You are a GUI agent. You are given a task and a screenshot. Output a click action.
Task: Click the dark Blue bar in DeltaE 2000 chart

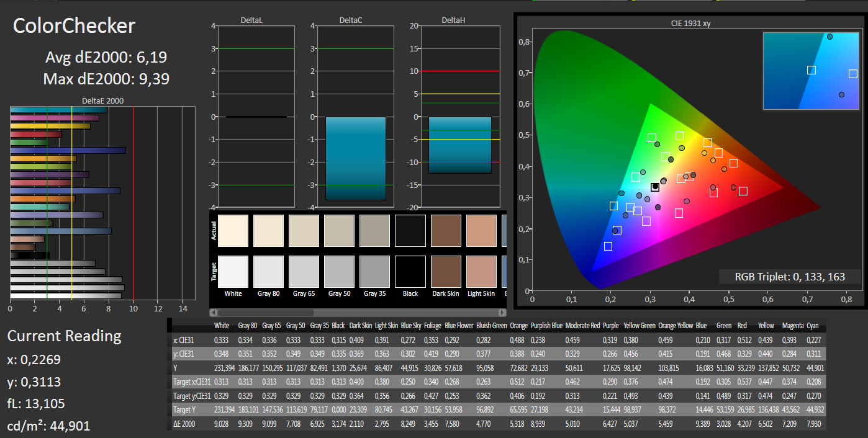point(68,150)
